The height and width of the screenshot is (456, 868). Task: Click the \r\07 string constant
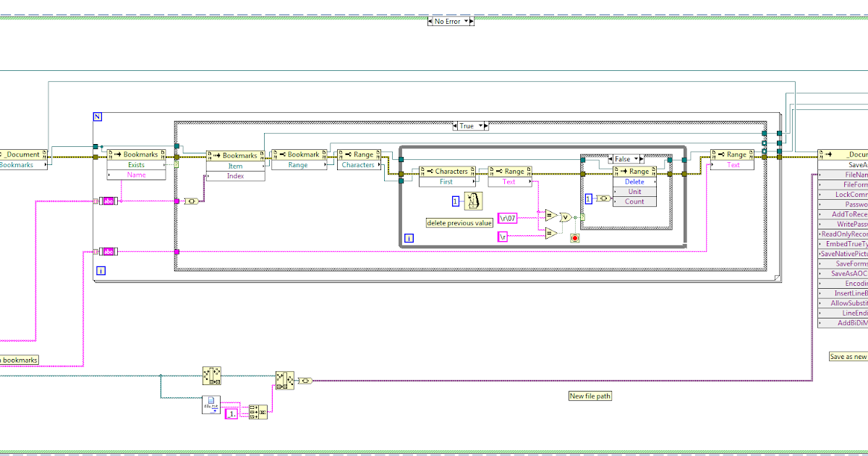tap(508, 217)
